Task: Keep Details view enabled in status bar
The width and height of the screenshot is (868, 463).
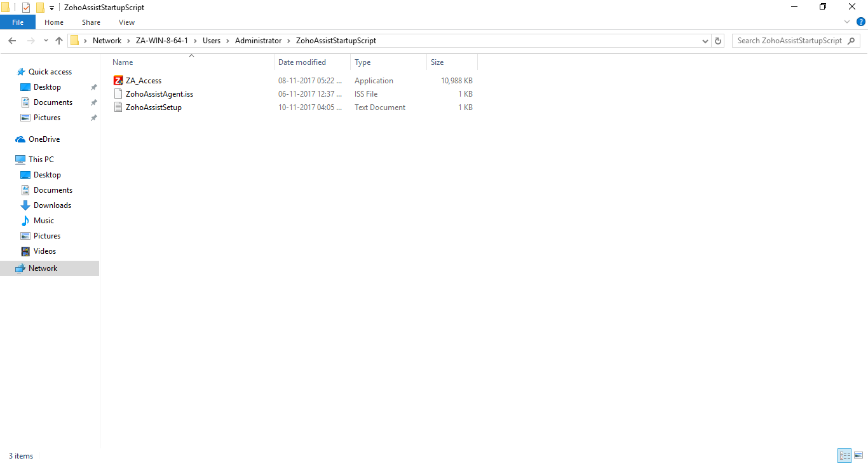Action: [844, 455]
